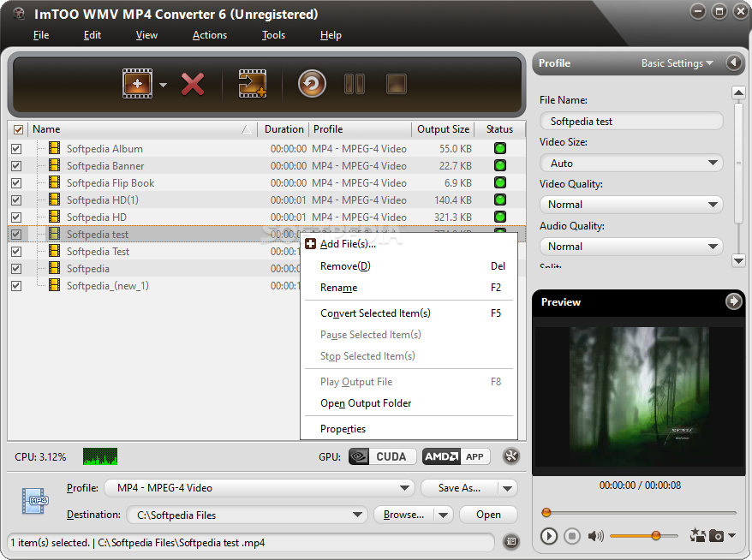Viewport: 752px width, 560px height.
Task: Click the Add File(s) filmstrip toolbar icon
Action: click(x=137, y=83)
